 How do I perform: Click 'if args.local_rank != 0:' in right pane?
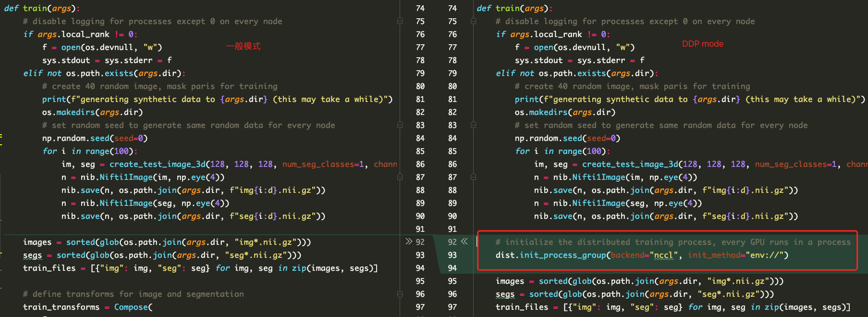553,34
